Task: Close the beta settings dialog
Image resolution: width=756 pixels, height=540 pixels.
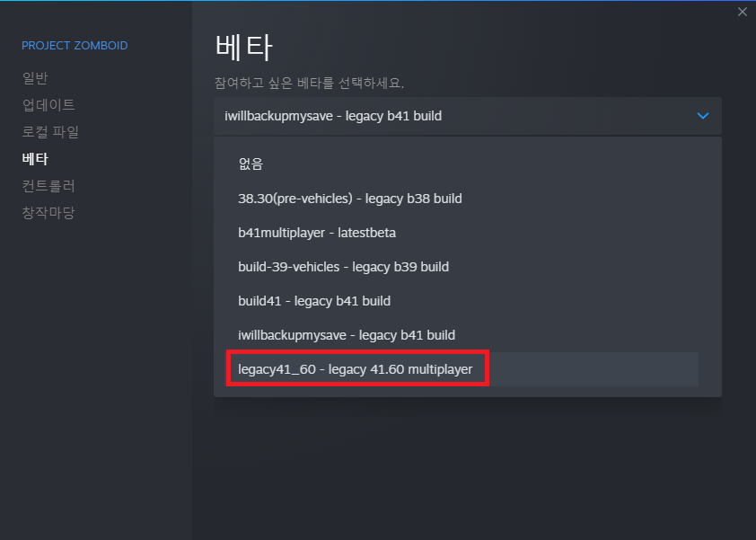Action: [x=743, y=12]
